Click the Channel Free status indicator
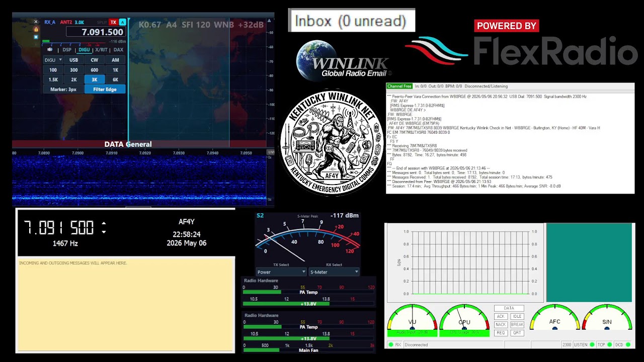The height and width of the screenshot is (362, 644). (399, 86)
